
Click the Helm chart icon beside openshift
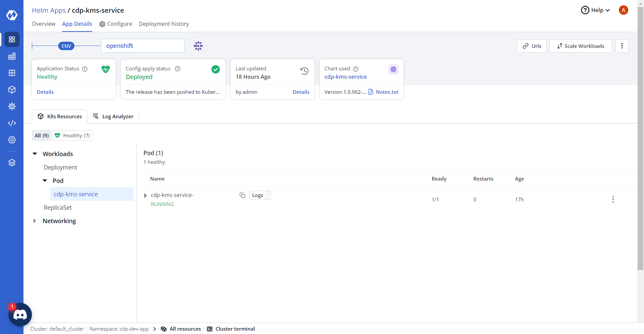pyautogui.click(x=198, y=46)
